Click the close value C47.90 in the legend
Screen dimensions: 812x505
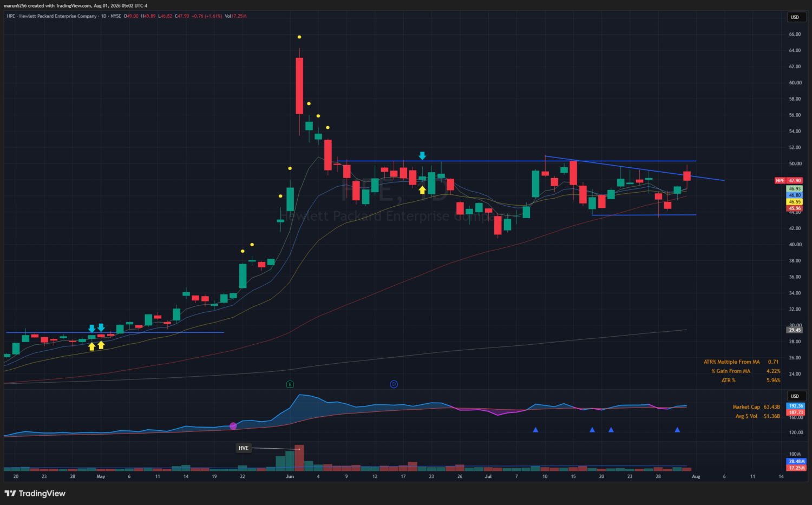click(x=182, y=16)
